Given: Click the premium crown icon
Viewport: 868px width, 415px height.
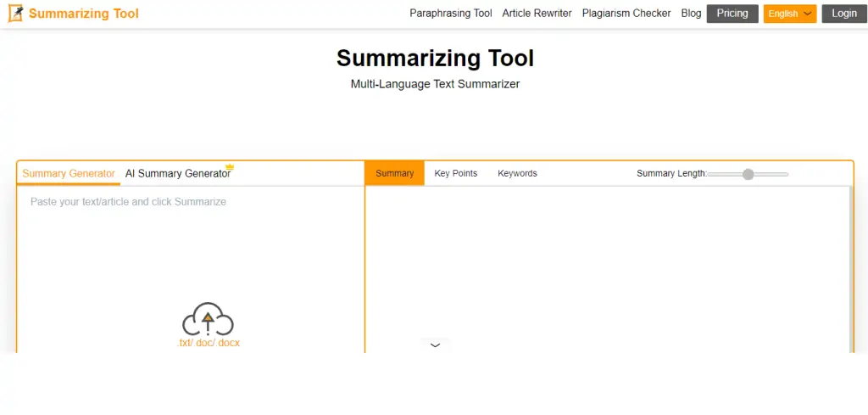Looking at the screenshot, I should 229,167.
